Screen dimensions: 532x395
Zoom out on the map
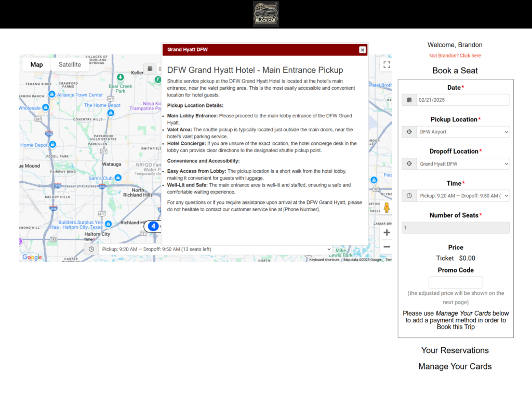click(x=386, y=247)
